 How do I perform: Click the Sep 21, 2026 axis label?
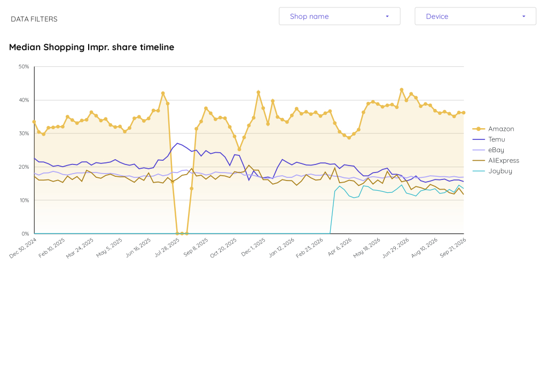tap(453, 248)
